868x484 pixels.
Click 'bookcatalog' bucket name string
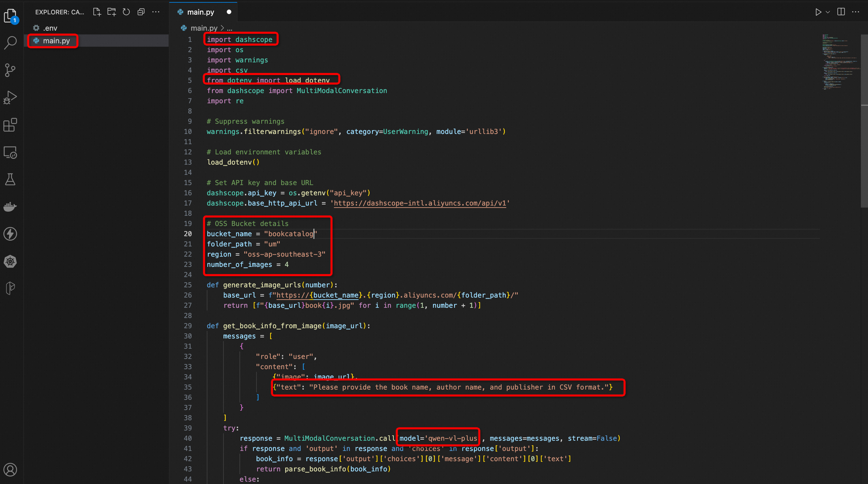tap(291, 234)
